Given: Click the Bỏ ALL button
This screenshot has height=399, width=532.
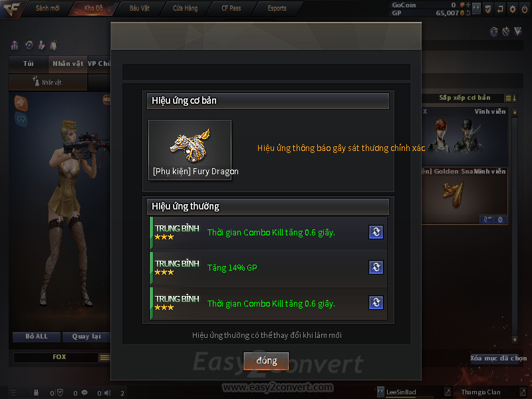Looking at the screenshot, I should click(37, 336).
